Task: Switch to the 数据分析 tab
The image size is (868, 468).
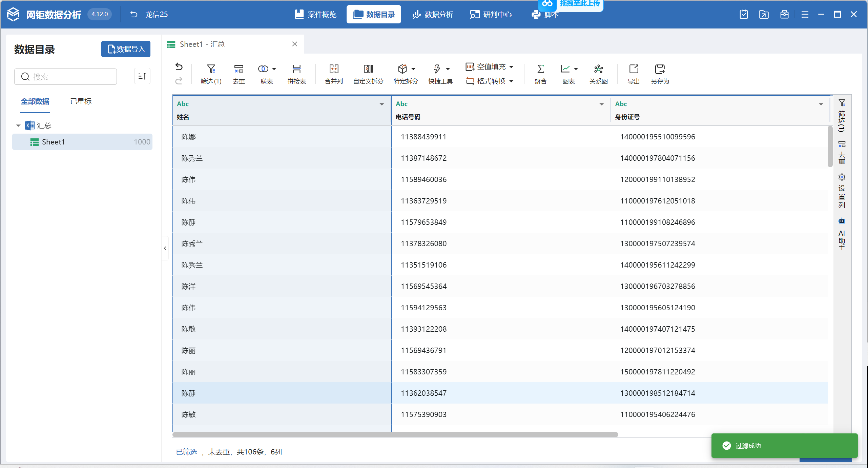Action: 433,15
